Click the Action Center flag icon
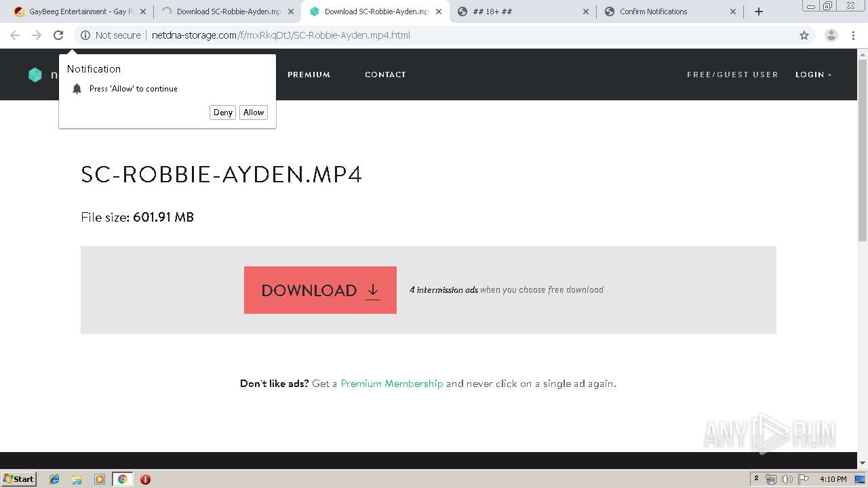The image size is (868, 488). click(804, 479)
